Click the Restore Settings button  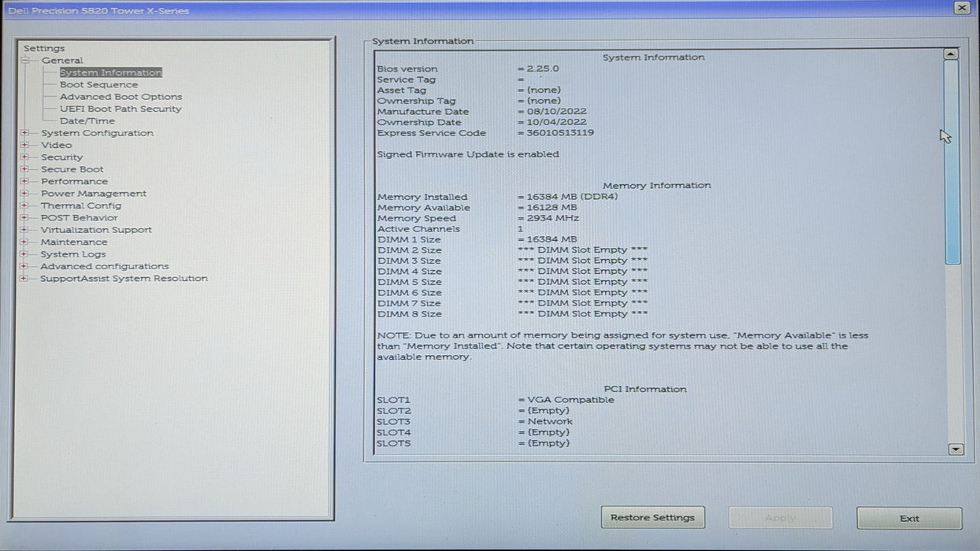pyautogui.click(x=653, y=518)
